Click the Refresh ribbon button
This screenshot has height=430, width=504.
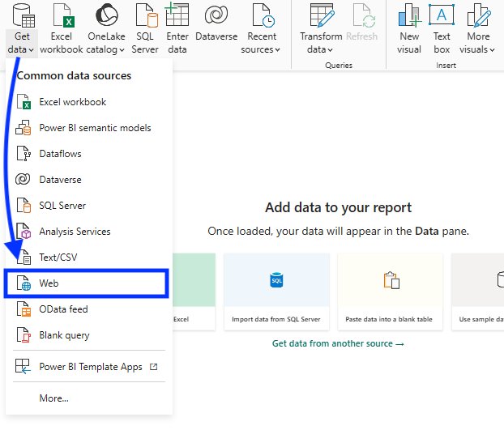coord(362,23)
